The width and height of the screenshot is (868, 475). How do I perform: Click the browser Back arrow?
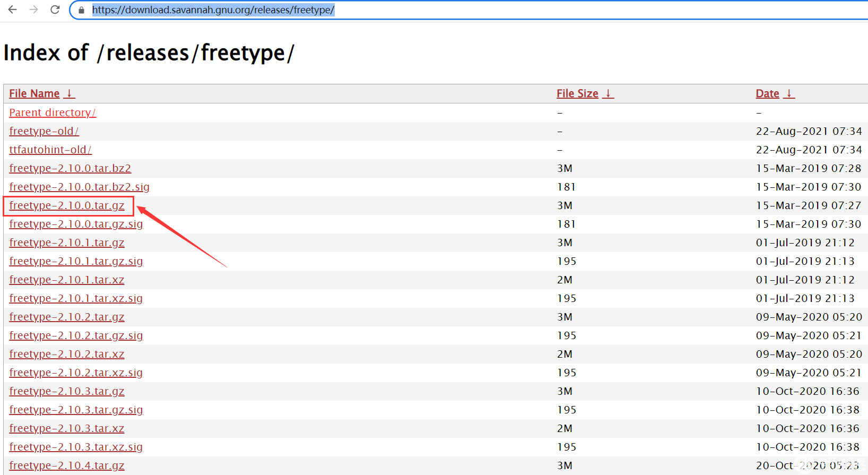[12, 10]
